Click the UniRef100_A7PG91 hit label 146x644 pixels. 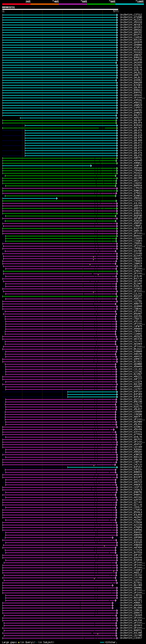pos(131,100)
